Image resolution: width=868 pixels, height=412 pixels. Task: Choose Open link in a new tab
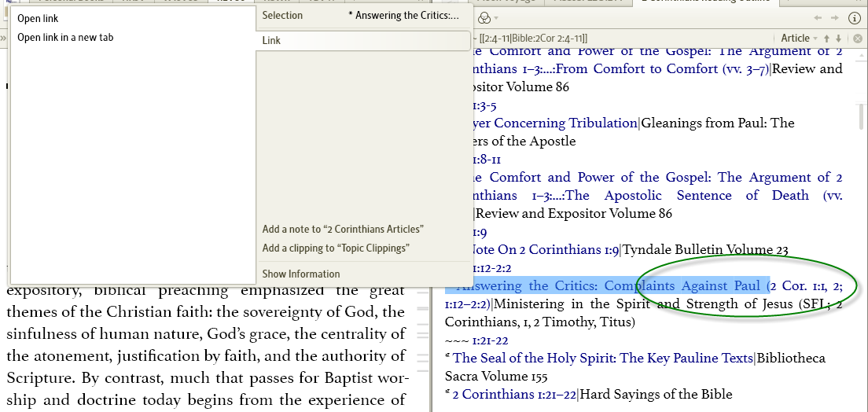click(x=65, y=37)
